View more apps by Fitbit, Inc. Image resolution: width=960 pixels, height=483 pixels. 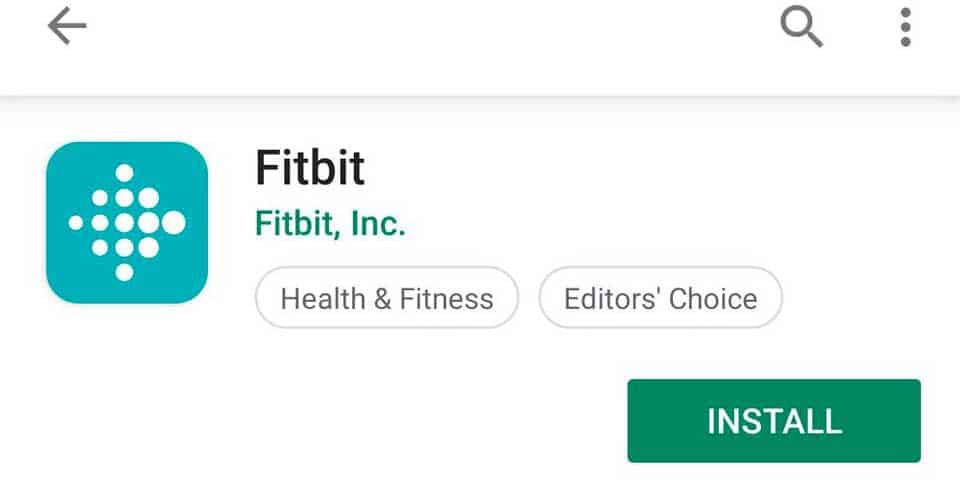330,223
